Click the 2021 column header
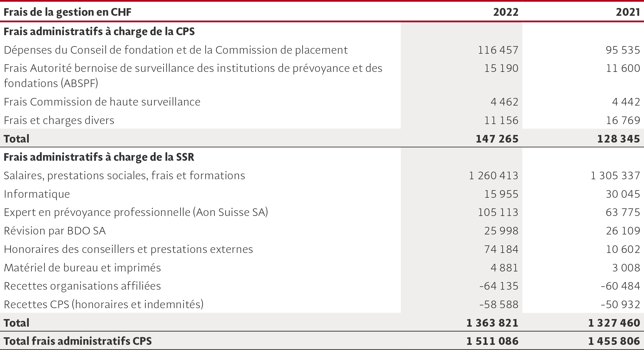Image resolution: width=644 pixels, height=350 pixels. point(628,12)
